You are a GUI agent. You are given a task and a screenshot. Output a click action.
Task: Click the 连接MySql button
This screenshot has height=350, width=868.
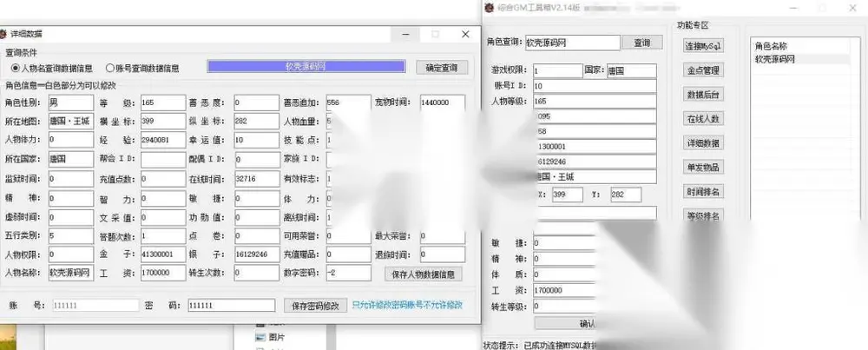point(703,46)
